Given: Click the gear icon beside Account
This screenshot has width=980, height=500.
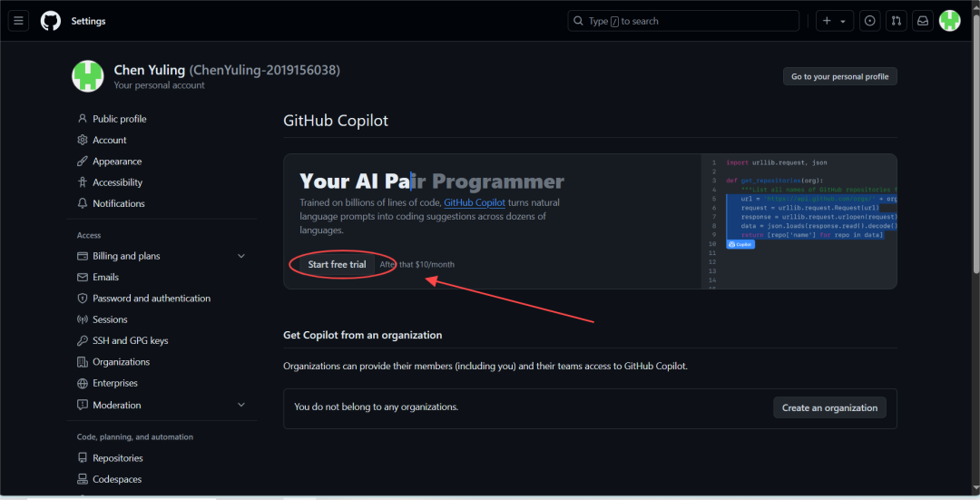Looking at the screenshot, I should [x=82, y=140].
